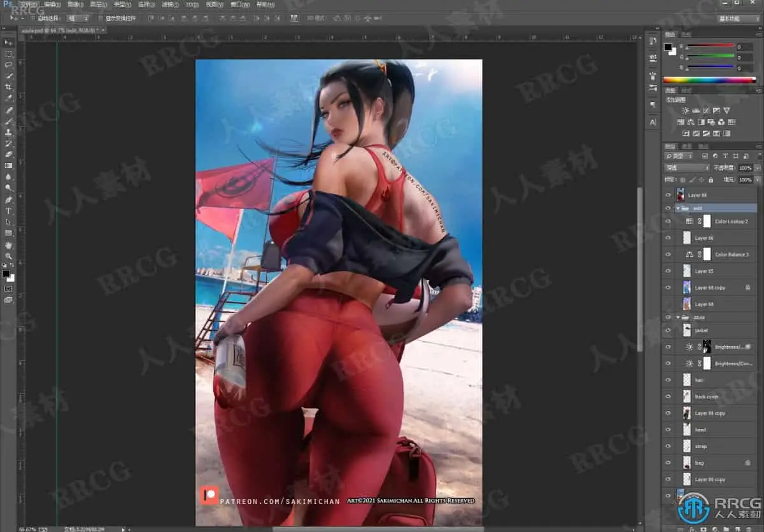Select the Move tool

8,42
